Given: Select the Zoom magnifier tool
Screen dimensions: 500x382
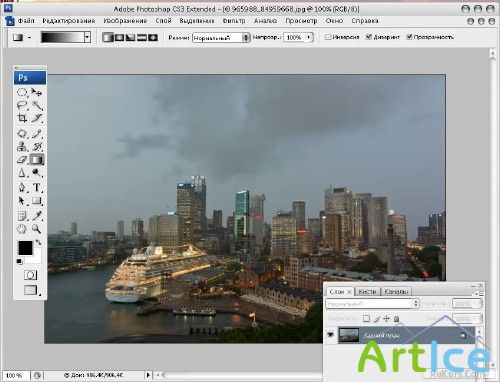Looking at the screenshot, I should [x=37, y=229].
